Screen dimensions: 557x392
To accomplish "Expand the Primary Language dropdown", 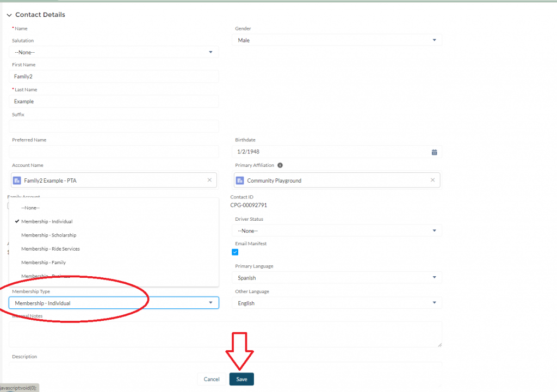I will [x=337, y=278].
